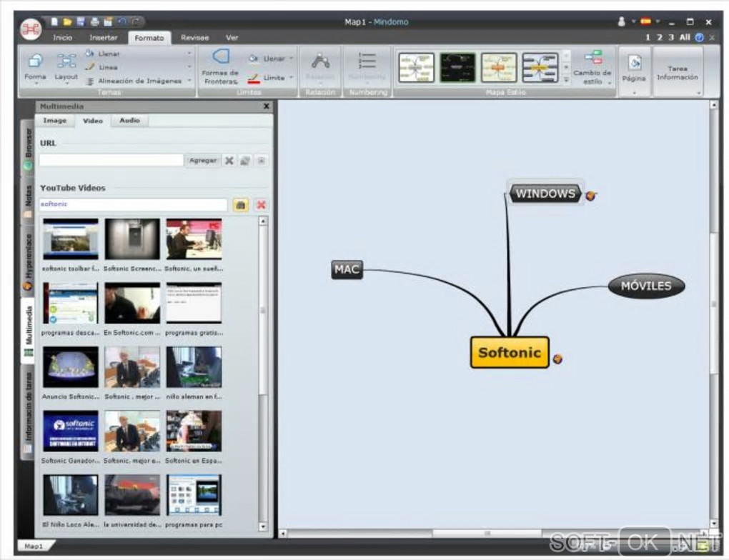Open the Forma shape tool

[x=35, y=67]
